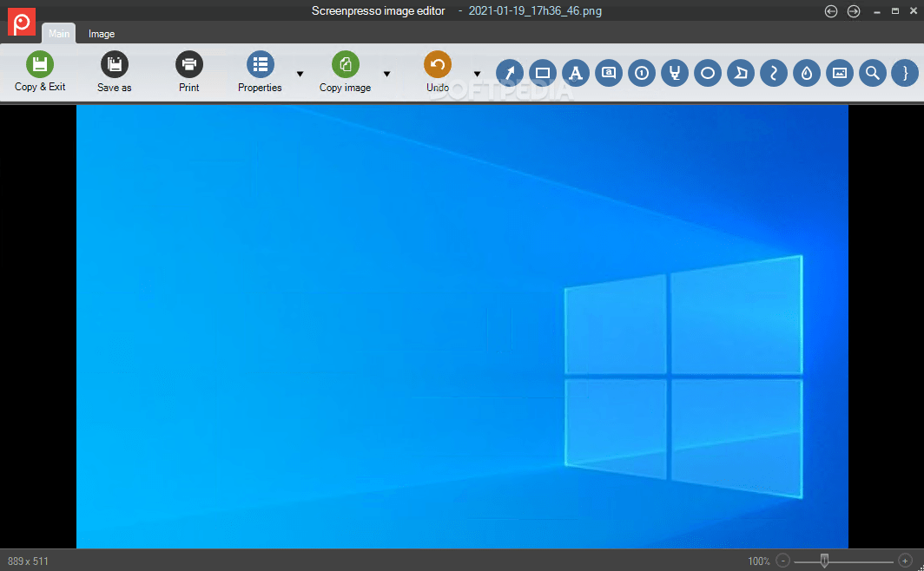Print the current image
This screenshot has width=924, height=571.
point(188,72)
